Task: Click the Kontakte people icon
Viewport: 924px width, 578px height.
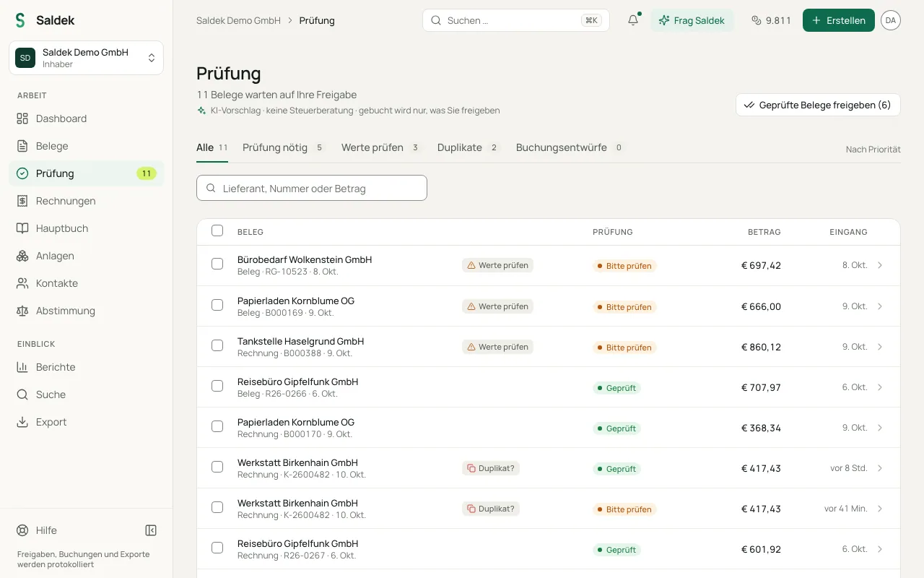Action: (x=22, y=283)
